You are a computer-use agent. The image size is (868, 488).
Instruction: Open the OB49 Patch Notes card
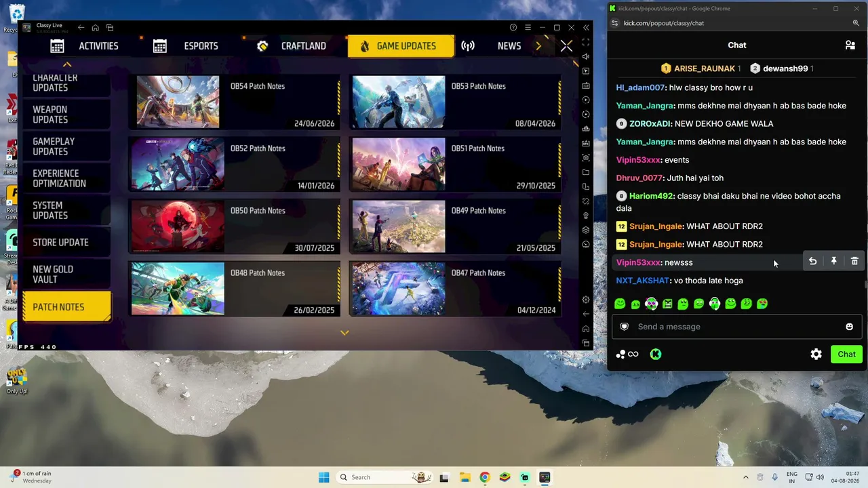(456, 226)
